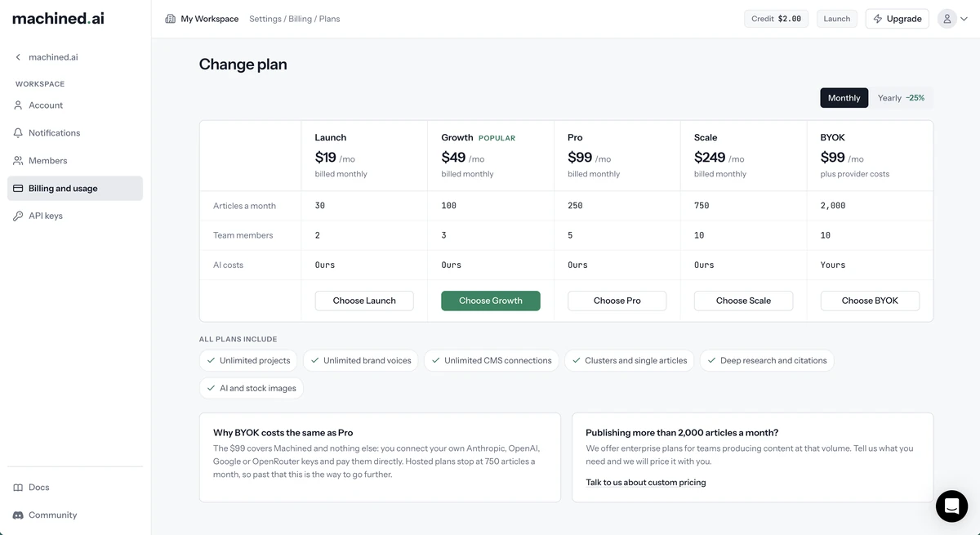Click the Clusters and single articles chip
This screenshot has height=535, width=980.
pyautogui.click(x=630, y=360)
